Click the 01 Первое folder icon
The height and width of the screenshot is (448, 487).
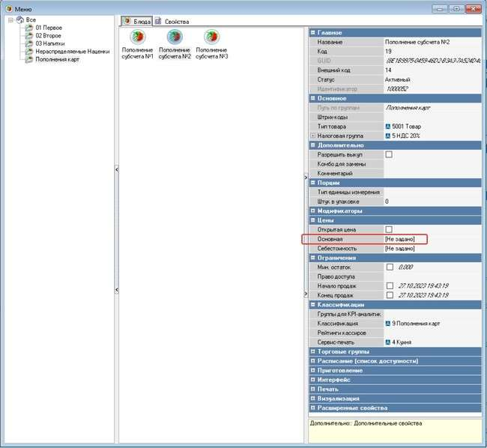pyautogui.click(x=29, y=28)
